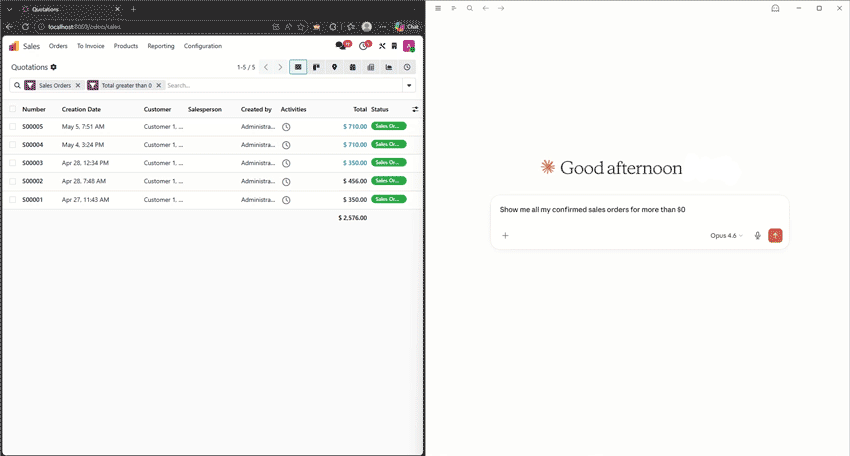Click the 1-5 / 5 pager text
Screen dimensions: 850x456
(x=246, y=67)
